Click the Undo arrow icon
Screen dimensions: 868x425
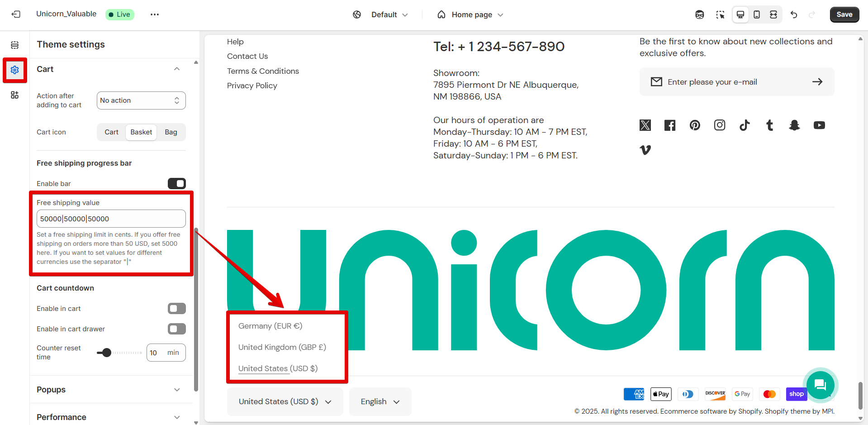(x=793, y=14)
